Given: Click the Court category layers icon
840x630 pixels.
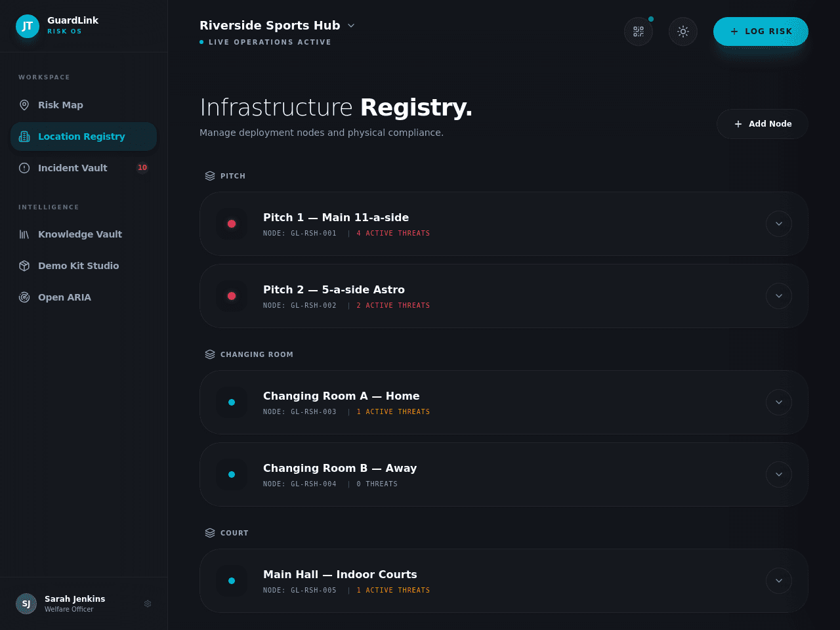Looking at the screenshot, I should pyautogui.click(x=210, y=533).
